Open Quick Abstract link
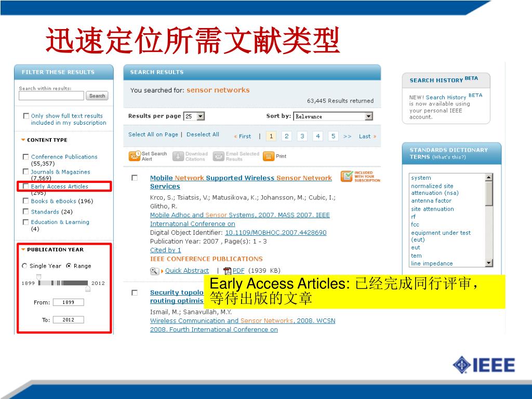This screenshot has height=399, width=532. tap(187, 271)
